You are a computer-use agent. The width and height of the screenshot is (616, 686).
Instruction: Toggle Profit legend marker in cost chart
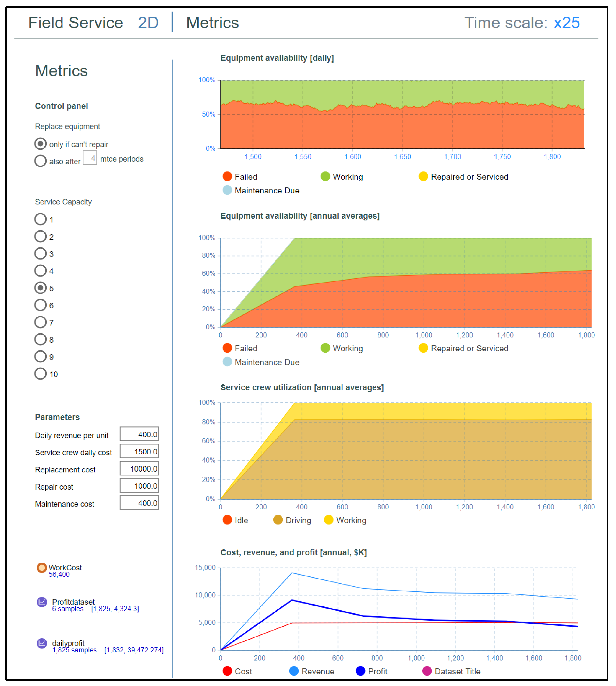click(361, 671)
